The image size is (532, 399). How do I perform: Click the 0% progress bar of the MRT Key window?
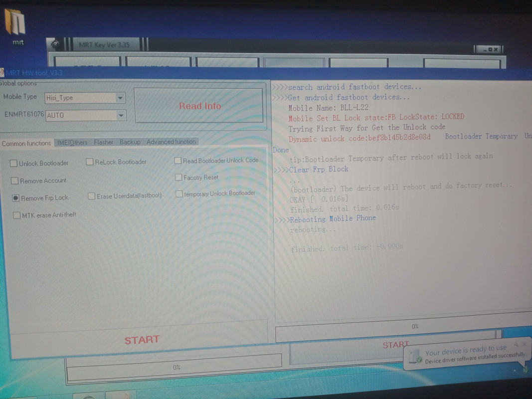[175, 368]
